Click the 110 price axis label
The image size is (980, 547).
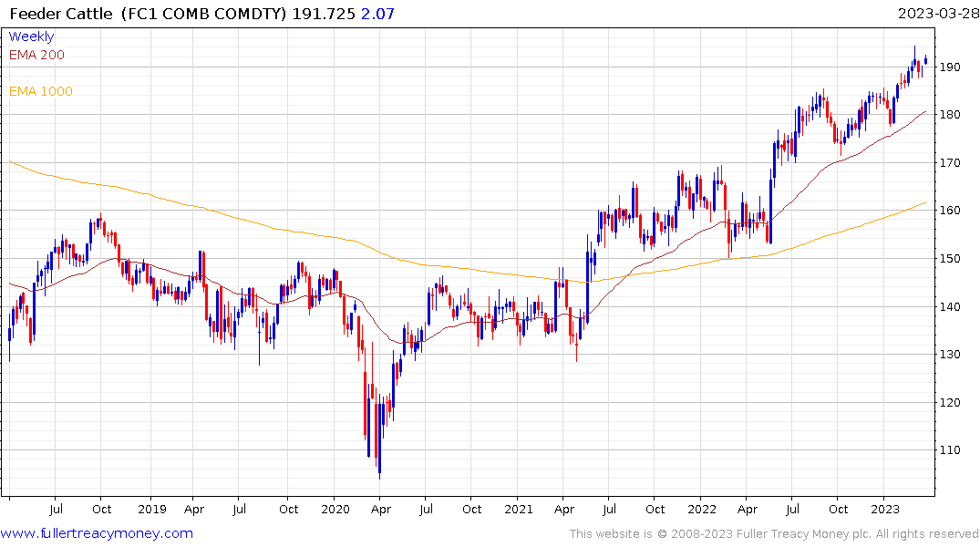[950, 449]
